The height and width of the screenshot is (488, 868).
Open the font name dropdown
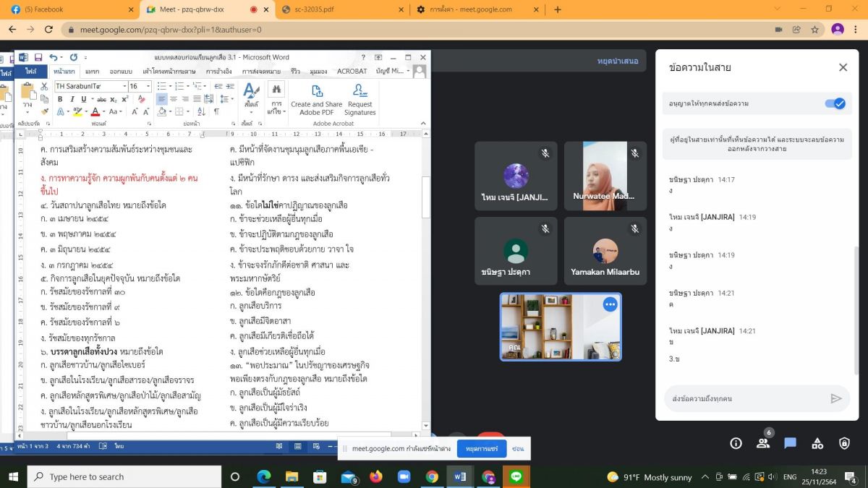click(124, 86)
